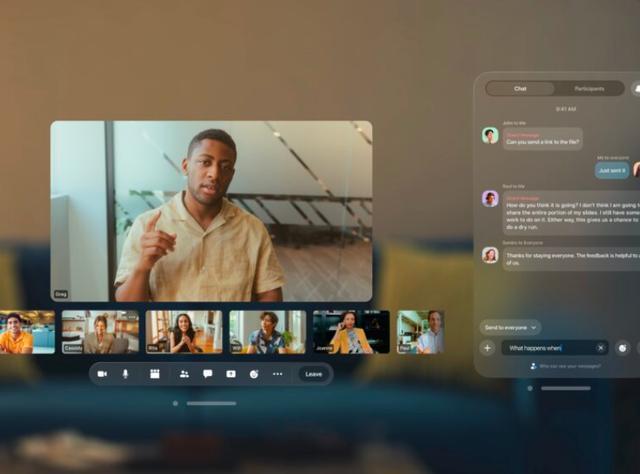Click the plus icon beside the message field

click(487, 348)
